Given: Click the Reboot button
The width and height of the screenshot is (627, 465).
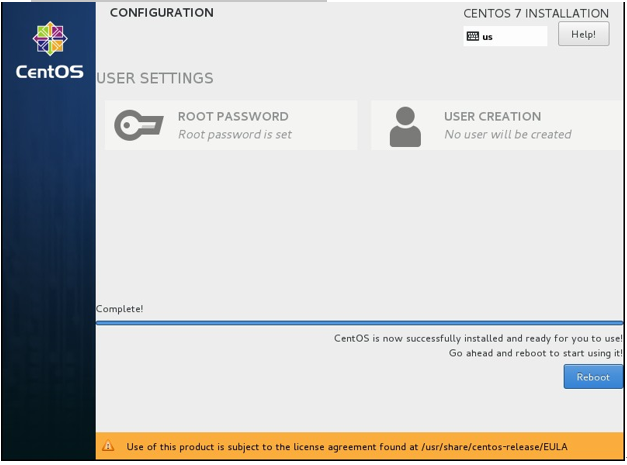Looking at the screenshot, I should 593,377.
